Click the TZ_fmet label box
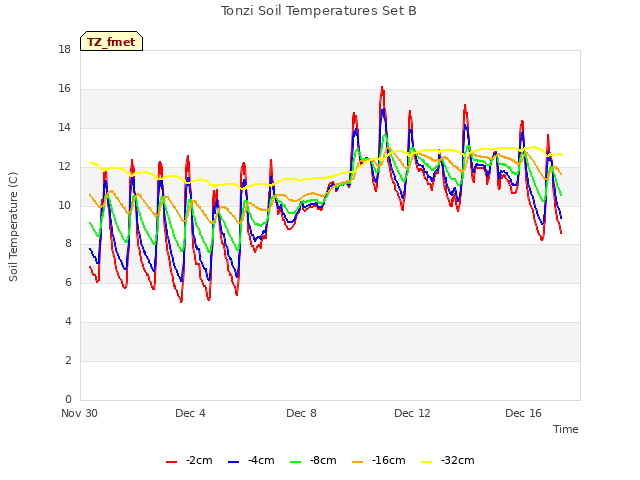 point(111,41)
